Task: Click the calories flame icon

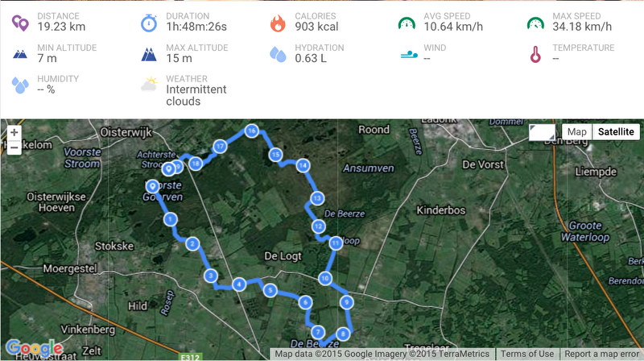Action: coord(278,23)
